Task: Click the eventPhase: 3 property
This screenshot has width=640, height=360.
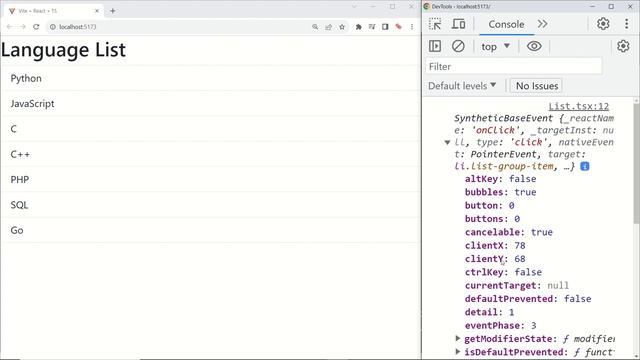Action: (500, 325)
